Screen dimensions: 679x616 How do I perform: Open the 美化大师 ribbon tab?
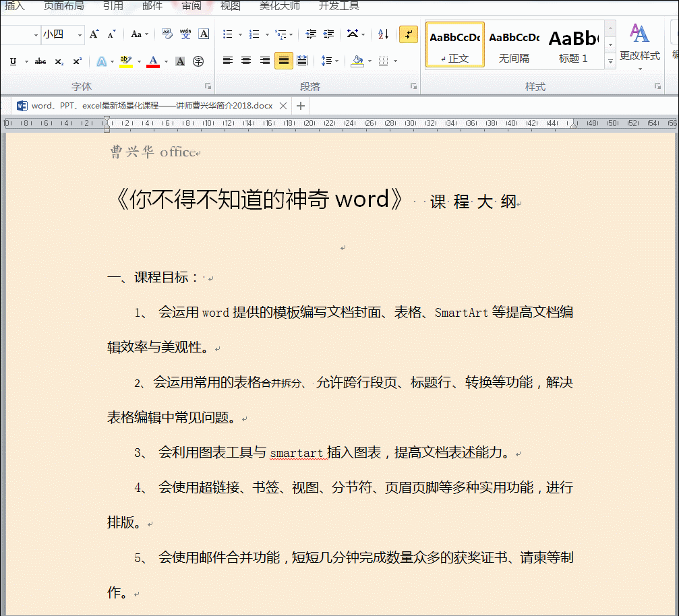[x=279, y=5]
